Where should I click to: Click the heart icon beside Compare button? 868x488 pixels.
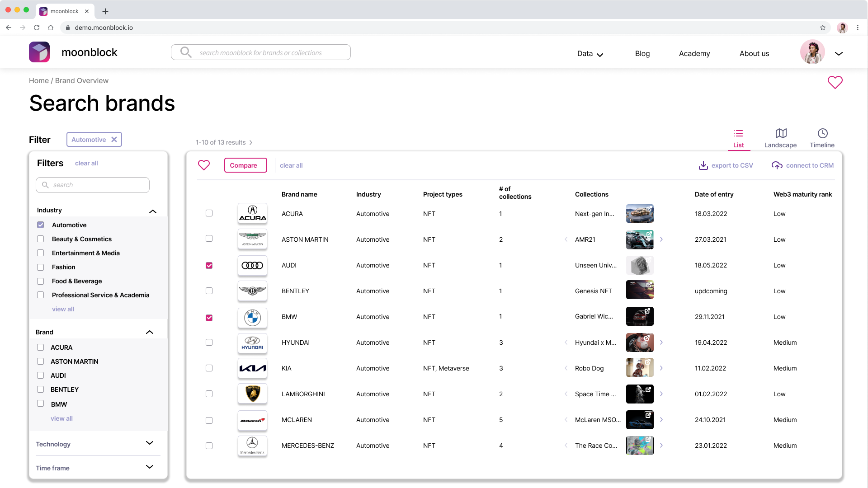204,165
